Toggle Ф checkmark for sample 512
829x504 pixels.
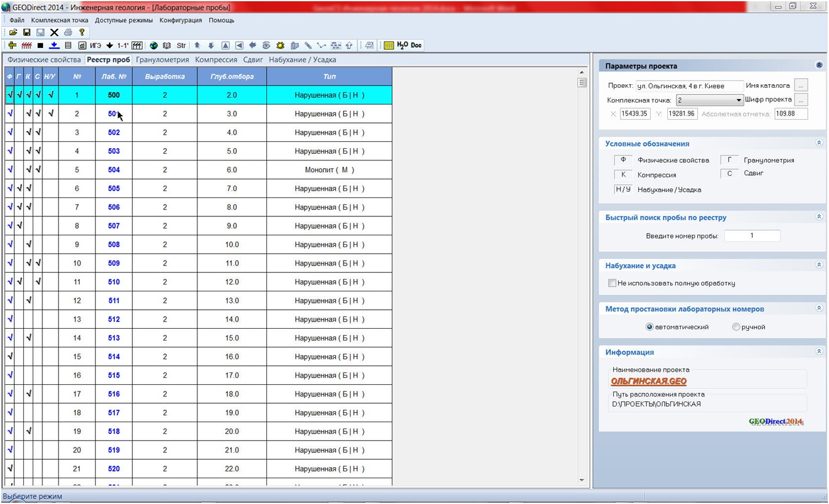pos(10,319)
